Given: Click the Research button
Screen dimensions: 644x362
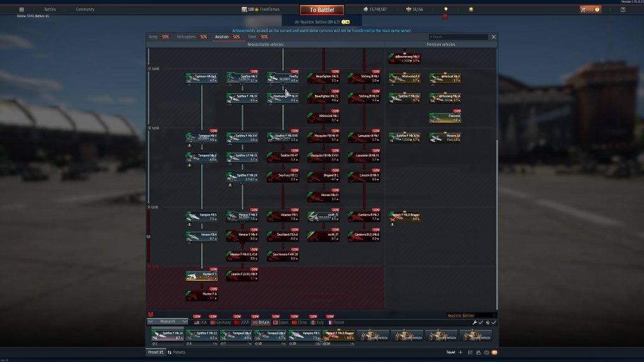Looking at the screenshot, I should tap(168, 322).
